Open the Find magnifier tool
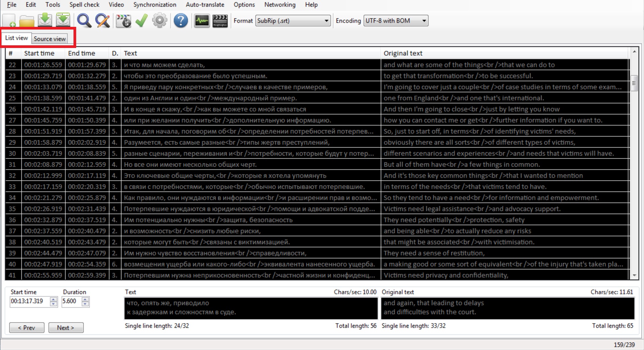644x350 pixels. pyautogui.click(x=84, y=21)
